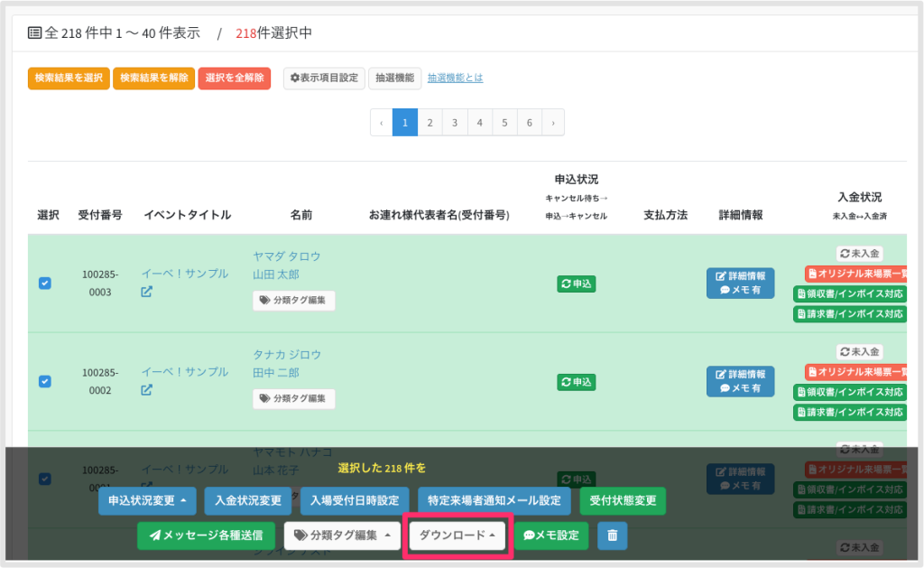This screenshot has width=924, height=568.
Task: Expand 申込状況変更 dropdown
Action: [147, 501]
